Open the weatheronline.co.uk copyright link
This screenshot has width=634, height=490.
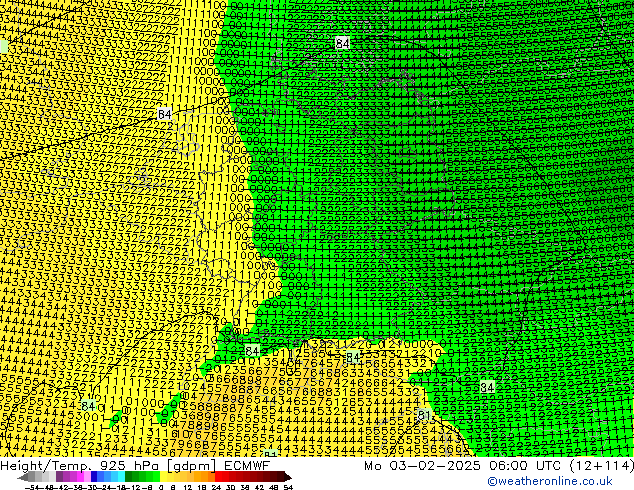tap(550, 481)
